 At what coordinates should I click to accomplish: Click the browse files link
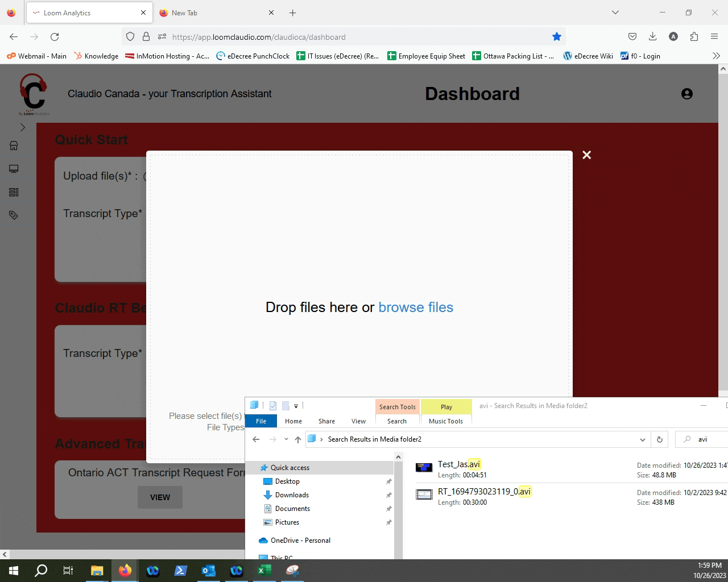pyautogui.click(x=416, y=307)
